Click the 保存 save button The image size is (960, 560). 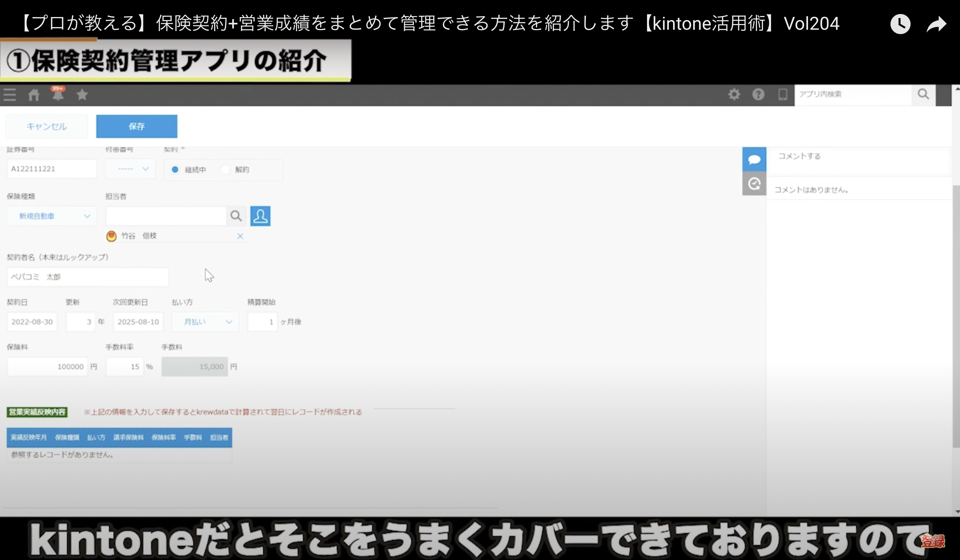136,126
